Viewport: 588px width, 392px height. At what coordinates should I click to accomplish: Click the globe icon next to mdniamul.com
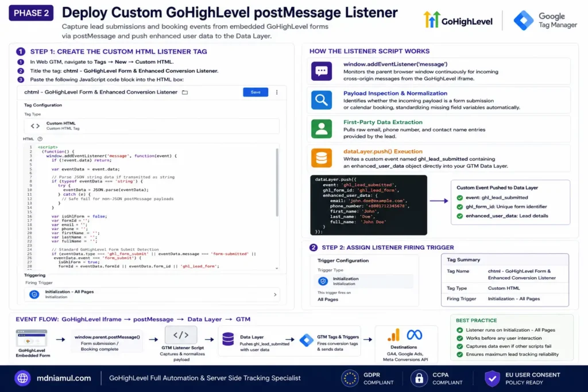(22, 378)
